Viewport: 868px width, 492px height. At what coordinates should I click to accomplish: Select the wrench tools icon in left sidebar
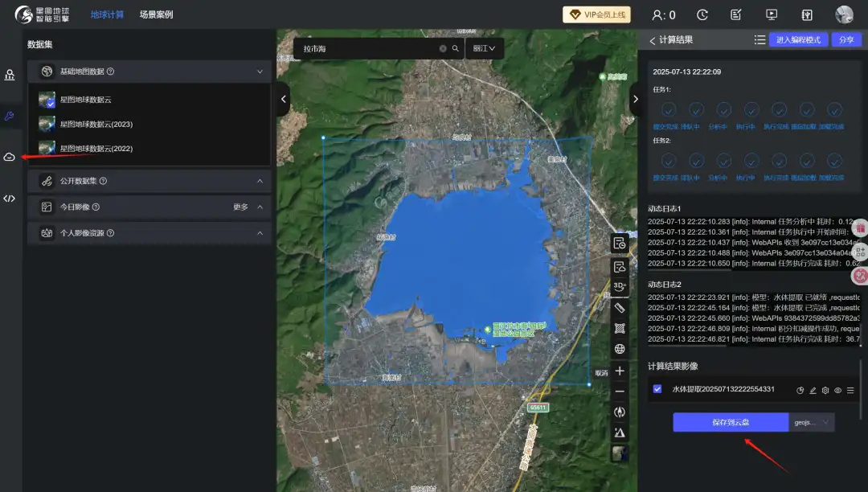pos(10,117)
